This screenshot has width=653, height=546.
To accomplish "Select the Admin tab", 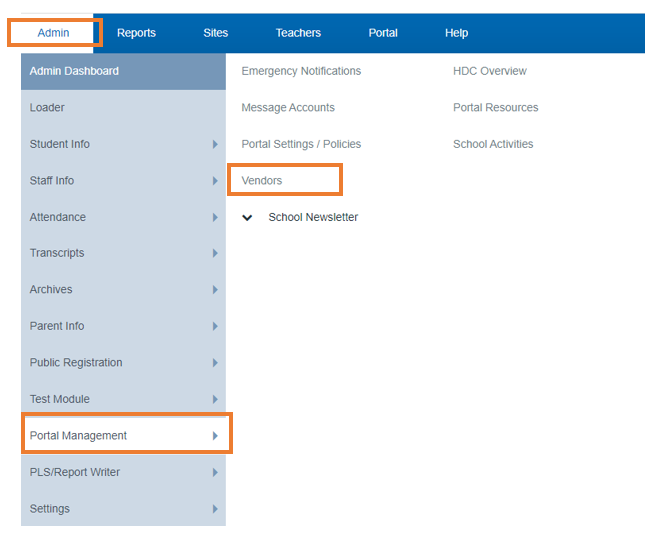I will point(53,33).
